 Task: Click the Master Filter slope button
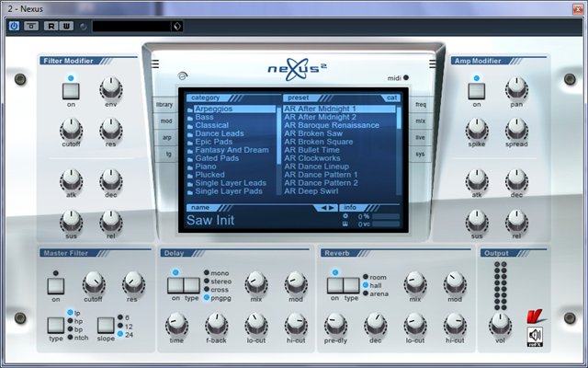point(106,325)
